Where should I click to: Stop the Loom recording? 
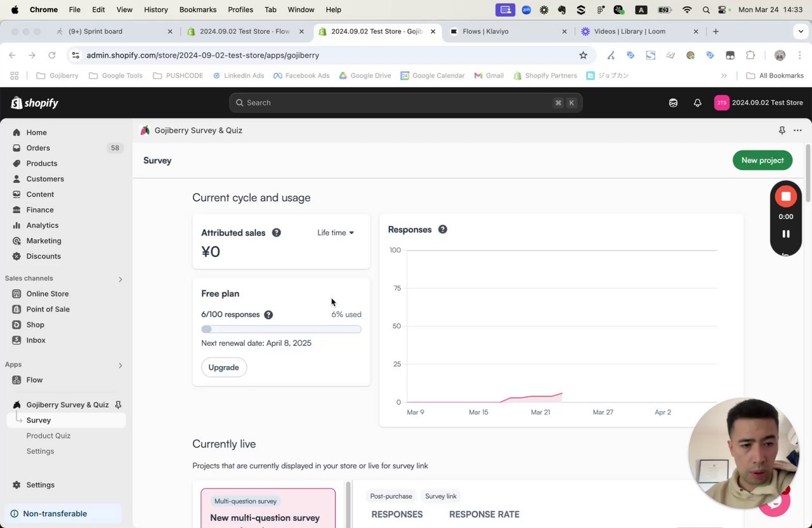pos(785,197)
